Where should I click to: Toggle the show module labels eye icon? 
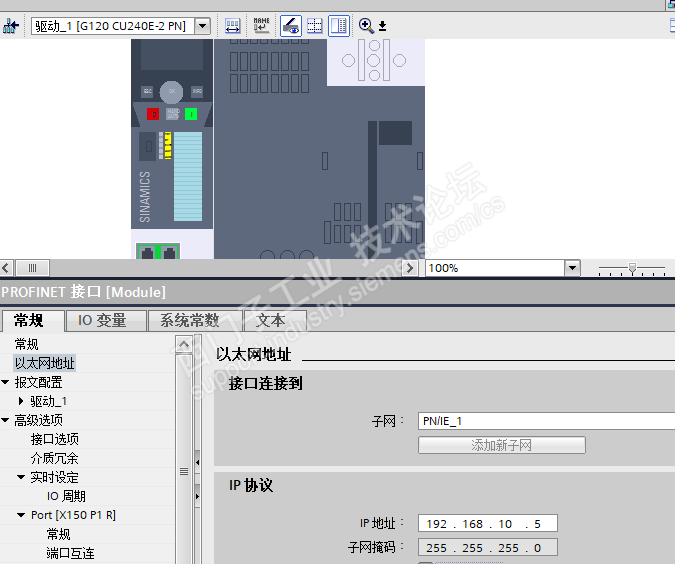291,26
